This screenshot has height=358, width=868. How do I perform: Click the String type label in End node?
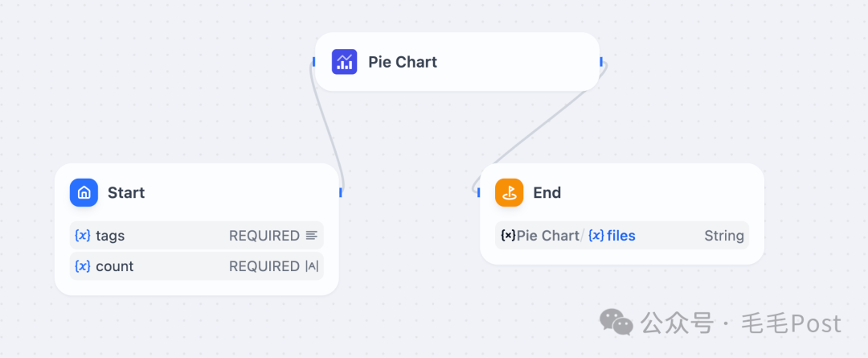(x=723, y=236)
